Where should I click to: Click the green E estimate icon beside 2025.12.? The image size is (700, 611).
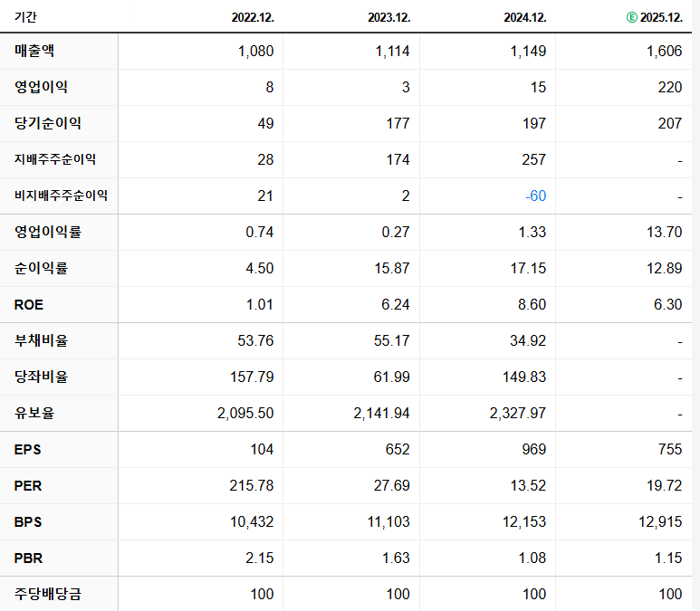point(632,17)
